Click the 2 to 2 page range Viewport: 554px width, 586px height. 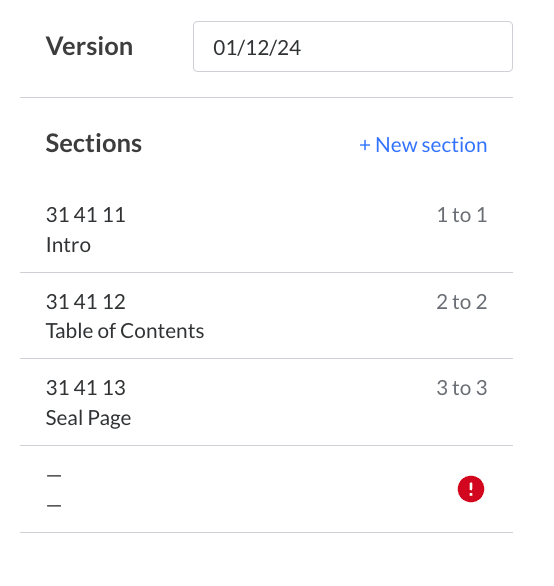(x=462, y=302)
